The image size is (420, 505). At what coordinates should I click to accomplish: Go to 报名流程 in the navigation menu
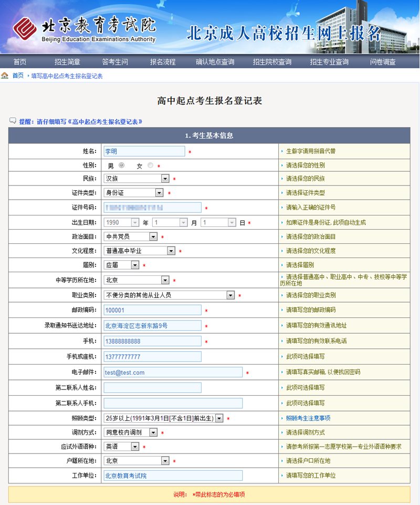(x=163, y=62)
